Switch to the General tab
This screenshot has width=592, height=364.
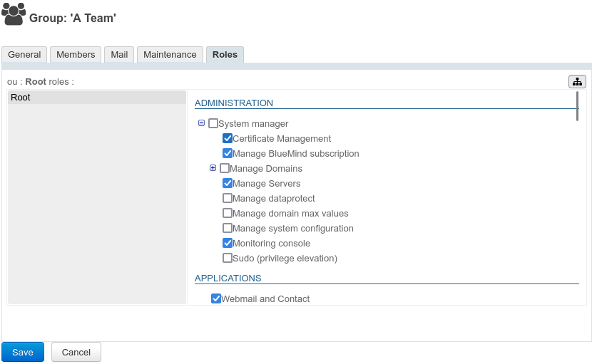pos(24,55)
